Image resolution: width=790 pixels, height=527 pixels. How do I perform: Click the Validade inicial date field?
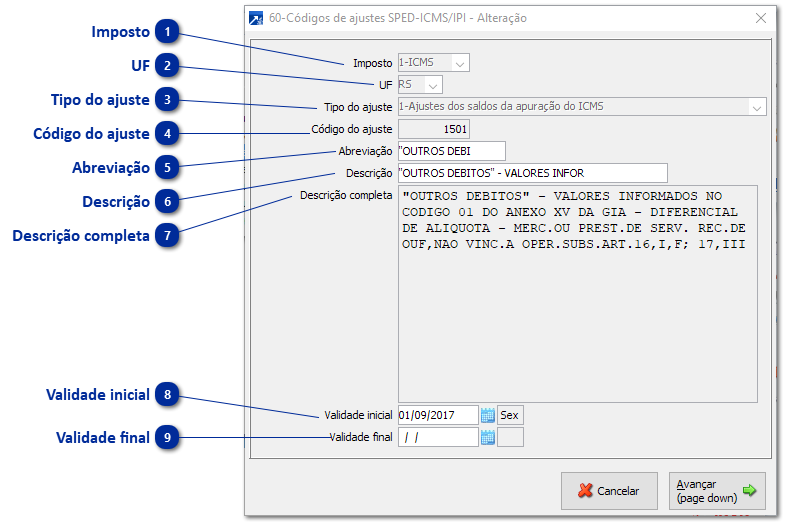coord(438,415)
